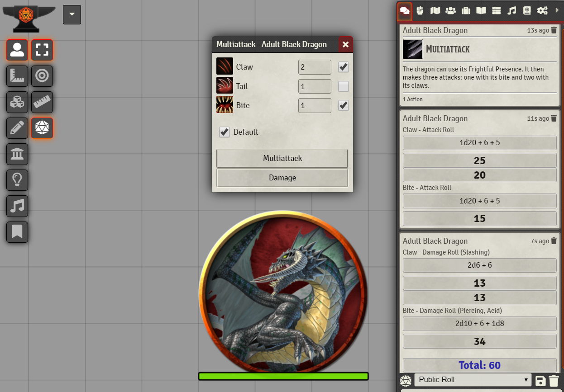Uncheck the Bite checkbox

pyautogui.click(x=344, y=105)
